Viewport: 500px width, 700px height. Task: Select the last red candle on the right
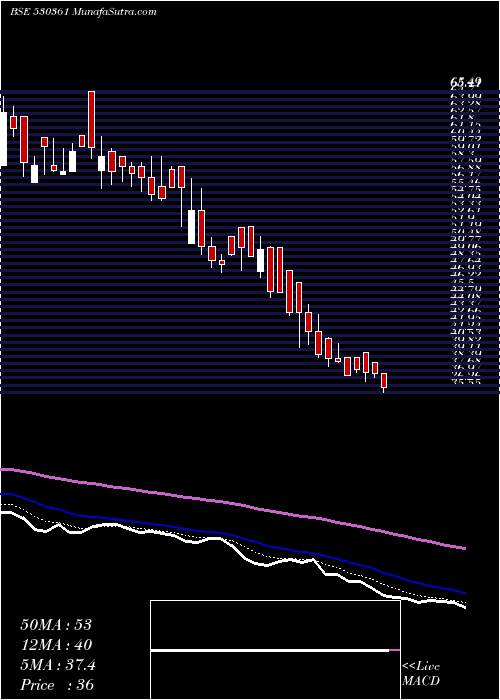383,381
